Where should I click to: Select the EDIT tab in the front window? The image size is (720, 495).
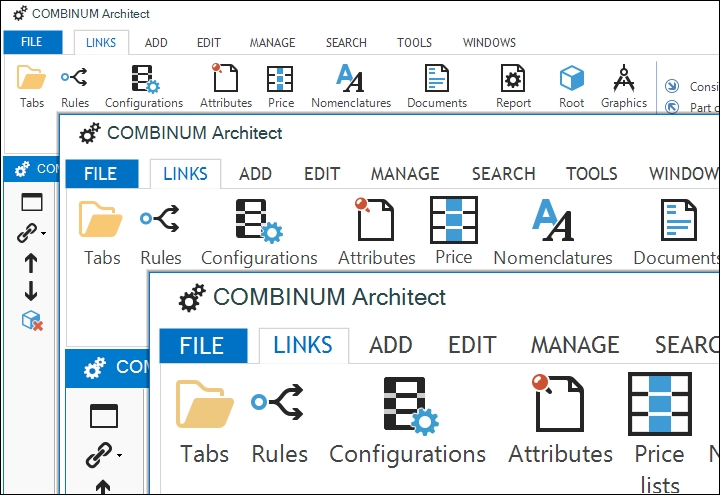tap(472, 345)
